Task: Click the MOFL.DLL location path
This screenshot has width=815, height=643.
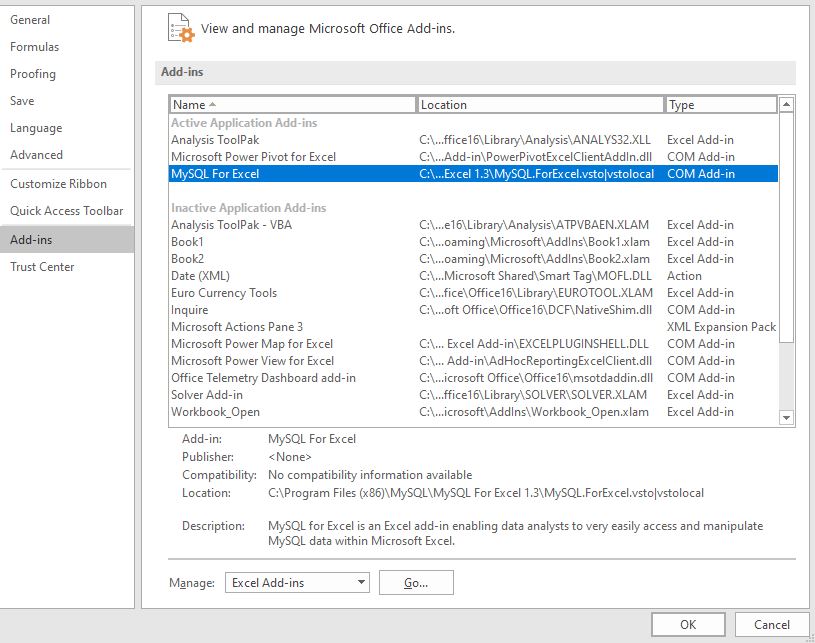Action: tap(535, 276)
